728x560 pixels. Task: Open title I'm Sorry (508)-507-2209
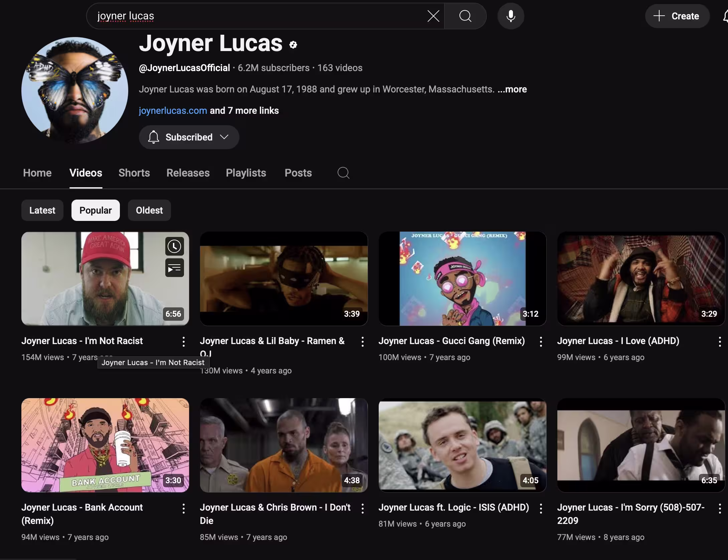point(631,514)
